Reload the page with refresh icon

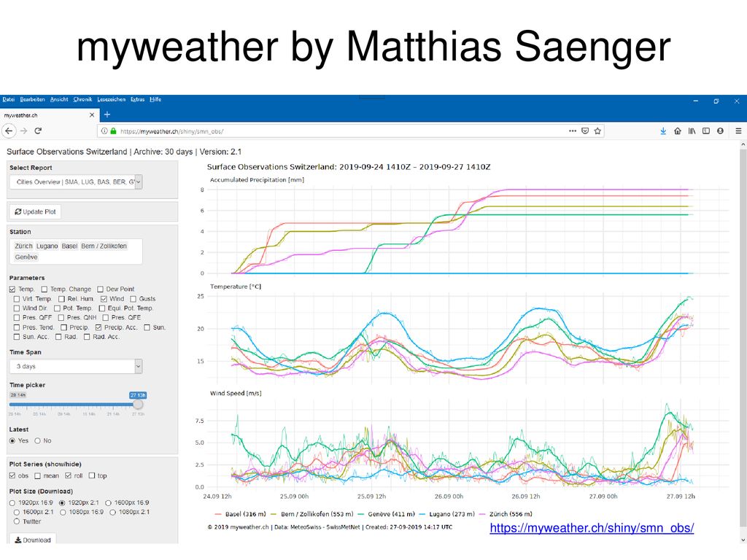click(x=38, y=131)
